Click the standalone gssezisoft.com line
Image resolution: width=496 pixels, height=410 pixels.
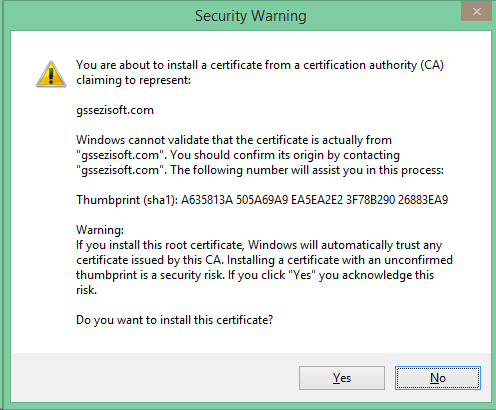[115, 110]
